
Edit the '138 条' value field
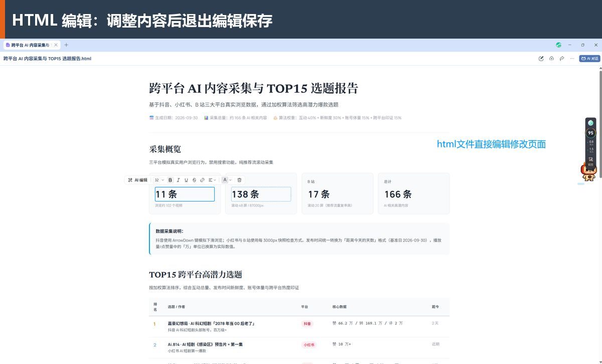pyautogui.click(x=261, y=194)
